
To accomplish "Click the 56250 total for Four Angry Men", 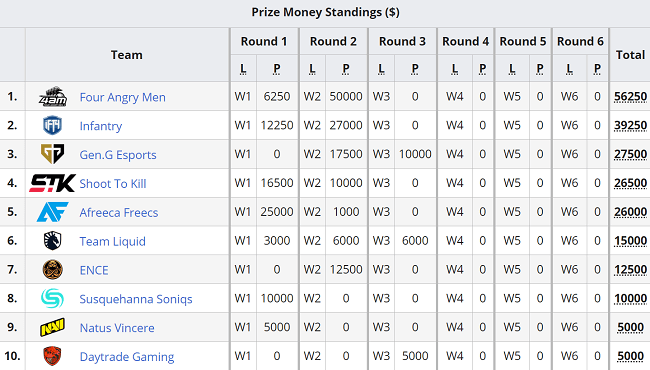I will coord(630,97).
